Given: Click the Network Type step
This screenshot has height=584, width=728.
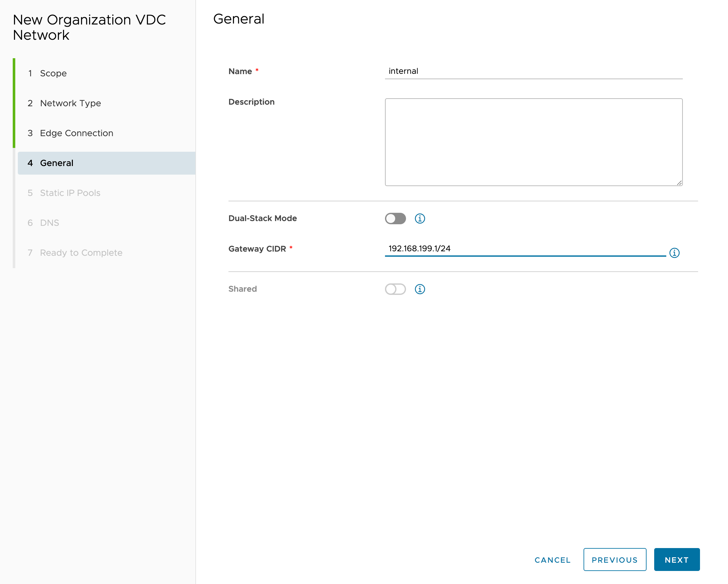Looking at the screenshot, I should coord(70,103).
